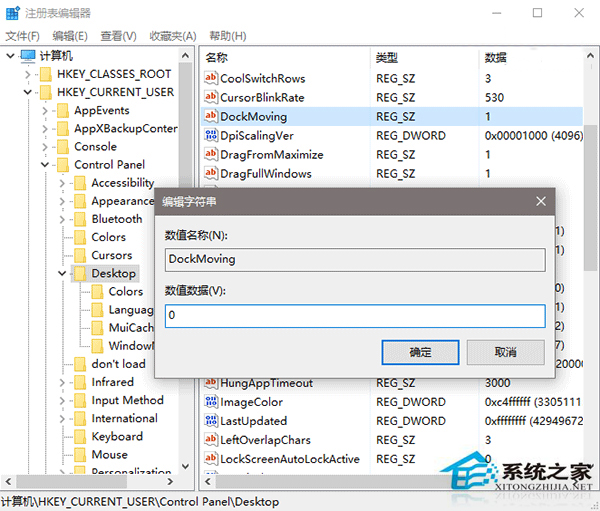Click the Registry Editor app icon in title bar
The image size is (600, 511).
[13, 13]
